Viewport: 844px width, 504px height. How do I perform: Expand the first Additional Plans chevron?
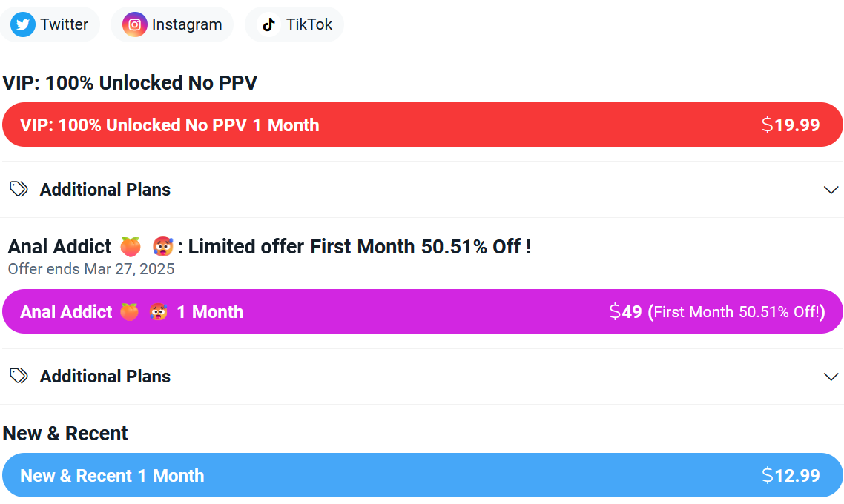click(831, 190)
